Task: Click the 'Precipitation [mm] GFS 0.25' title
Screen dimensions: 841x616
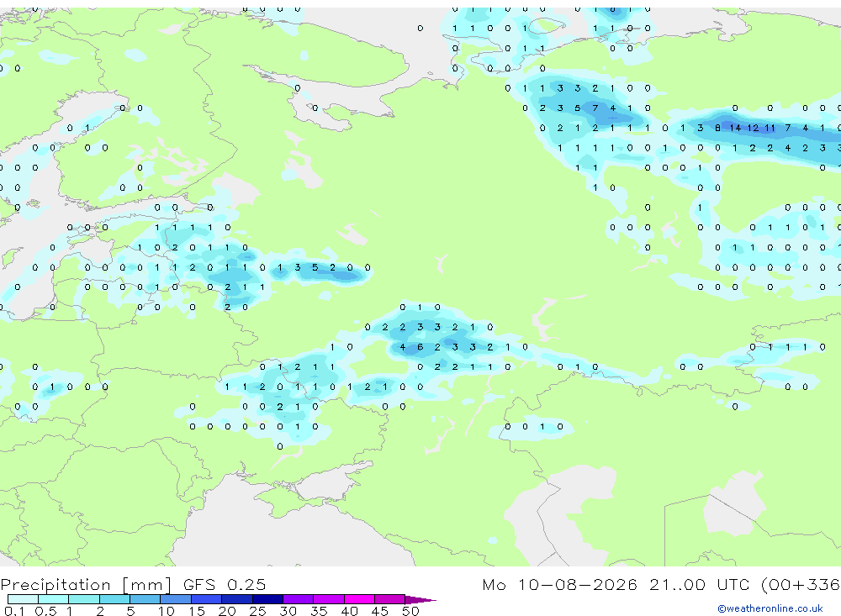Action: pos(133,584)
